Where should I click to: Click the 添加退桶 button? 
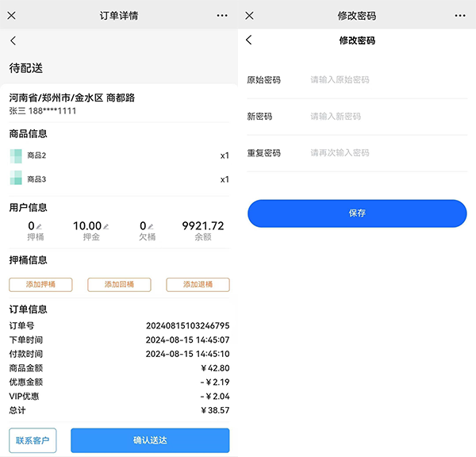198,285
